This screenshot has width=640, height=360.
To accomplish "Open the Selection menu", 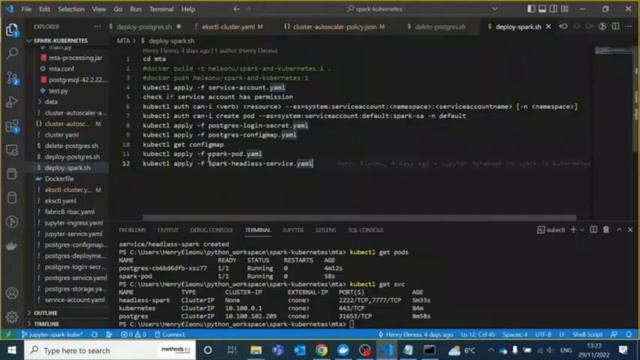I will (x=71, y=9).
